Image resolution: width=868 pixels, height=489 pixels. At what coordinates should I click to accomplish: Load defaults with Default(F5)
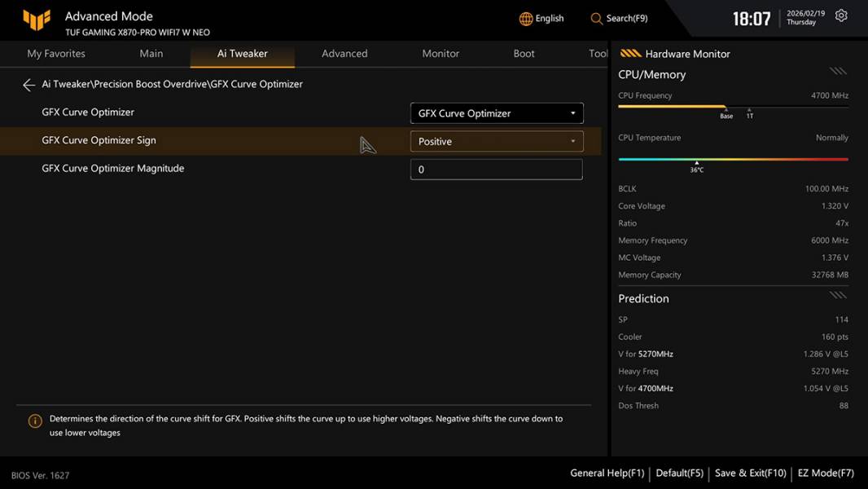pos(679,473)
